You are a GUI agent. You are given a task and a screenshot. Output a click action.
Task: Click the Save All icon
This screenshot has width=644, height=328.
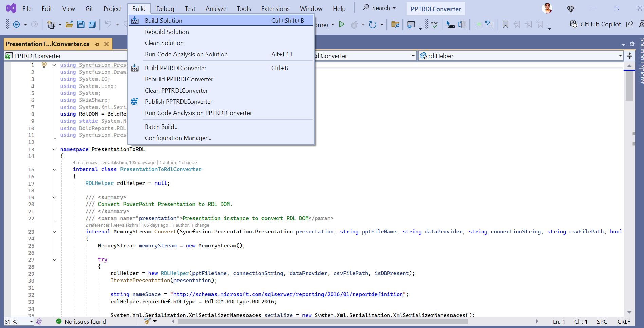point(92,24)
